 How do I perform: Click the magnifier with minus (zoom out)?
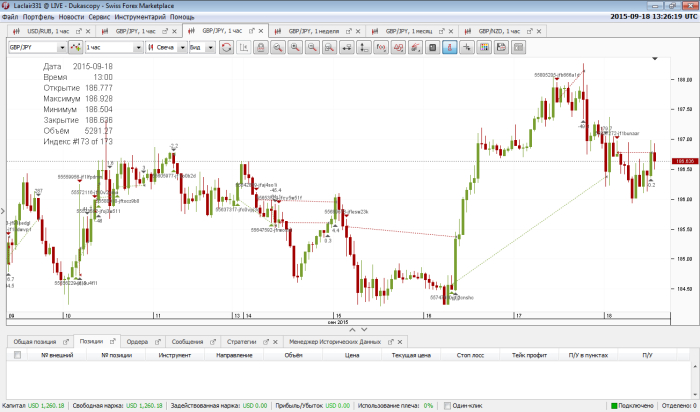tap(312, 47)
